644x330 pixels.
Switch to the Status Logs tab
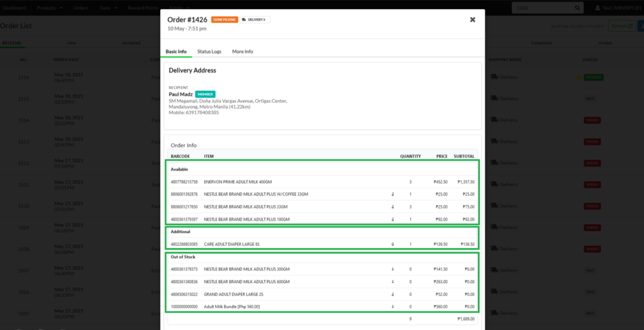click(x=209, y=51)
